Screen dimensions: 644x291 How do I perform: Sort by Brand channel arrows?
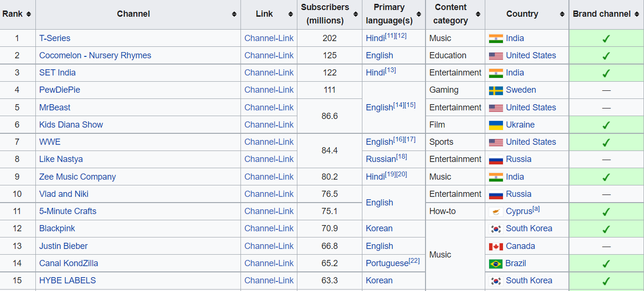636,14
